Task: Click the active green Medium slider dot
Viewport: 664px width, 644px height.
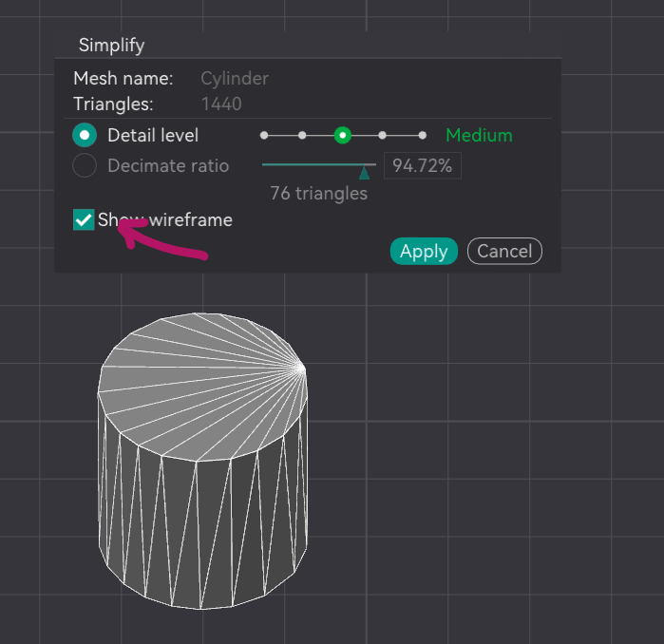Action: (342, 136)
